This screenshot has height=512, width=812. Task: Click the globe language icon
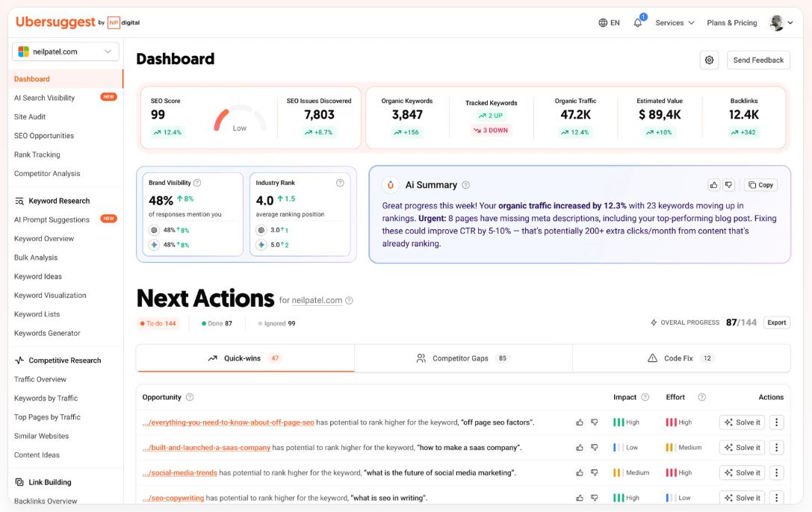pos(603,22)
